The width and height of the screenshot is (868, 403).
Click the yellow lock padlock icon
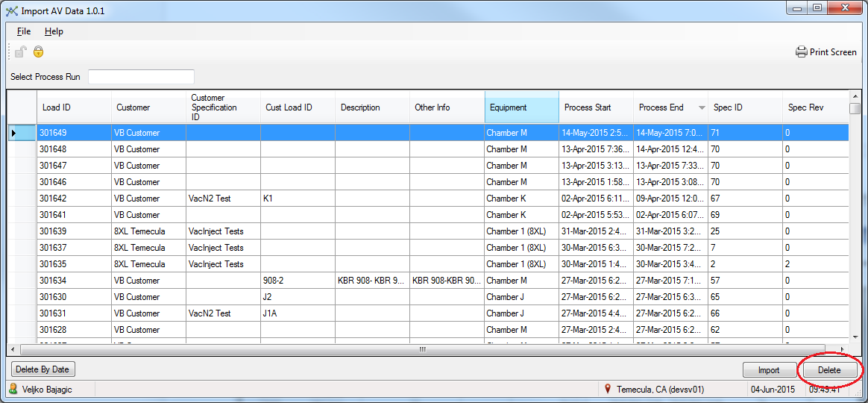(x=38, y=51)
